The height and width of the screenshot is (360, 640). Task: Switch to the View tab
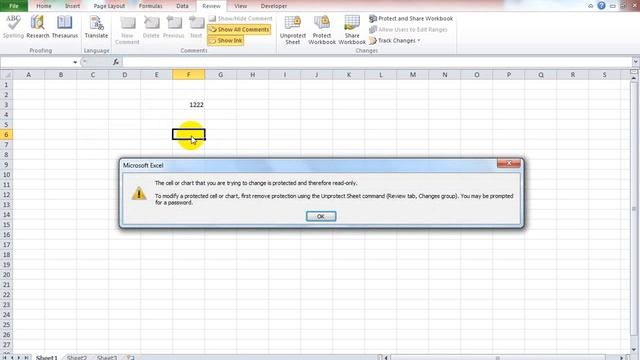tap(240, 6)
